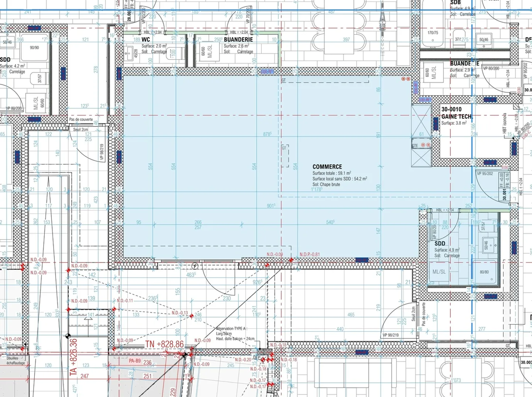Image resolution: width=532 pixels, height=397 pixels.
Task: Select the PA-B9 label
Action: [x=134, y=361]
